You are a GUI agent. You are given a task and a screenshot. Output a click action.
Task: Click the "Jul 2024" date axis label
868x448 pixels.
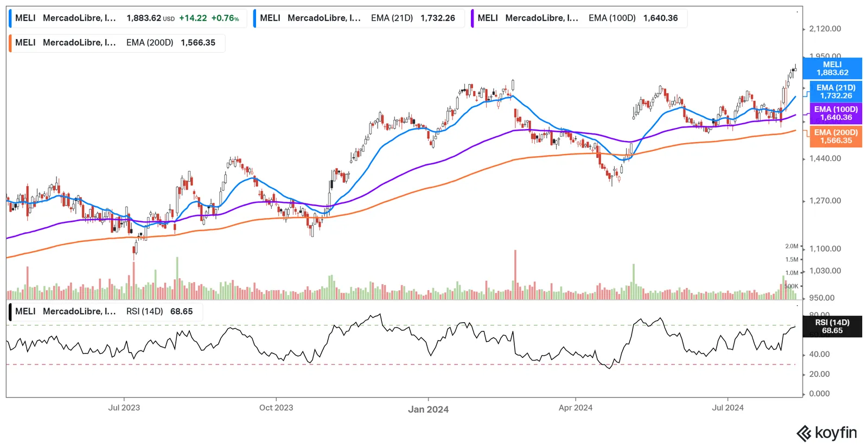[727, 408]
